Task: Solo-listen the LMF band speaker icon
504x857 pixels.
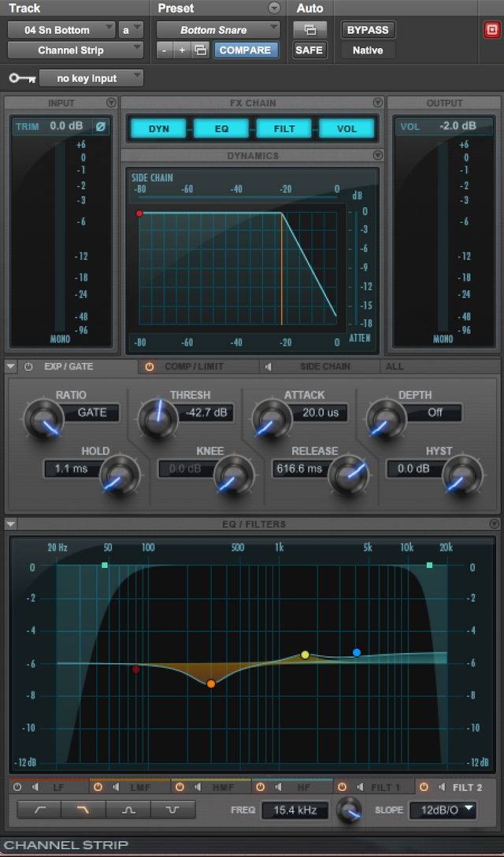Action: pyautogui.click(x=116, y=787)
